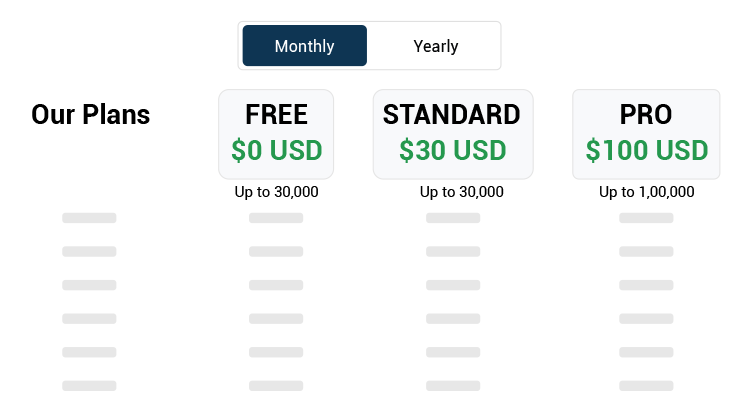The width and height of the screenshot is (739, 415).
Task: Click the $100 USD price
Action: point(646,150)
